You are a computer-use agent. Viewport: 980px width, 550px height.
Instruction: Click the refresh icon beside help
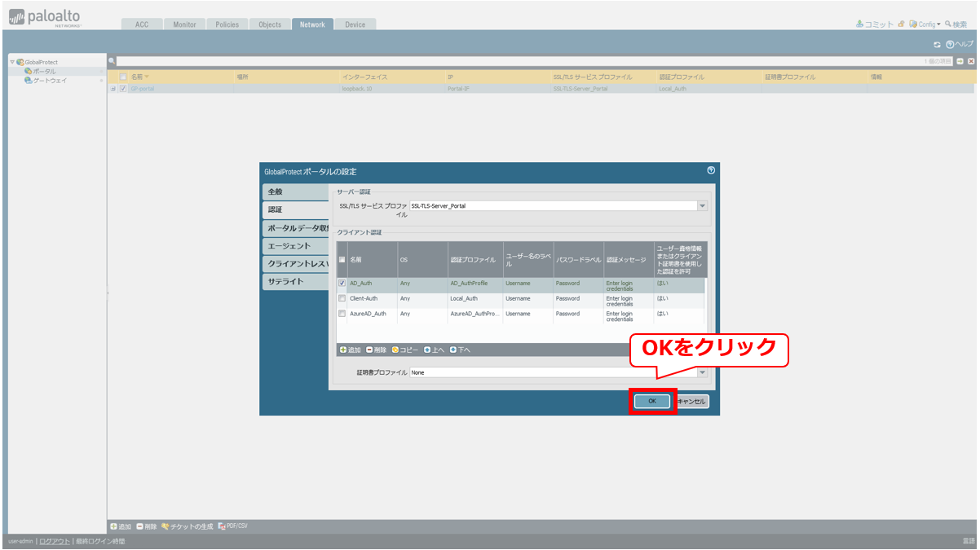(x=938, y=44)
